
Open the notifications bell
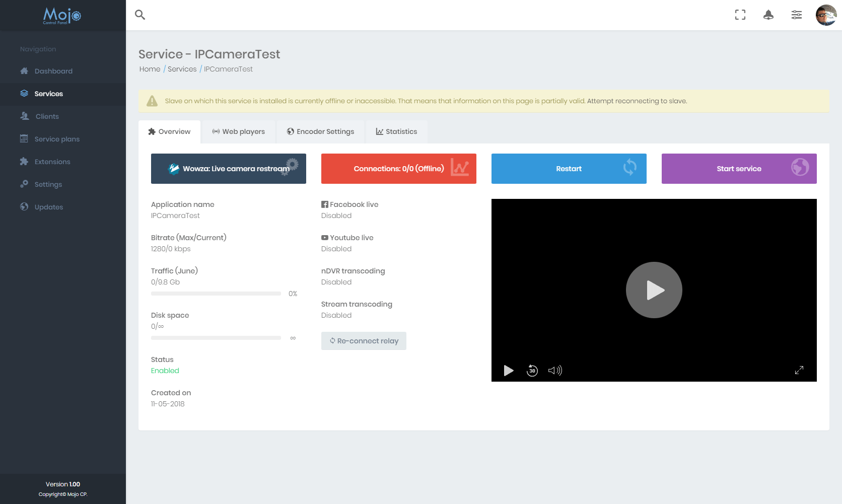point(768,15)
